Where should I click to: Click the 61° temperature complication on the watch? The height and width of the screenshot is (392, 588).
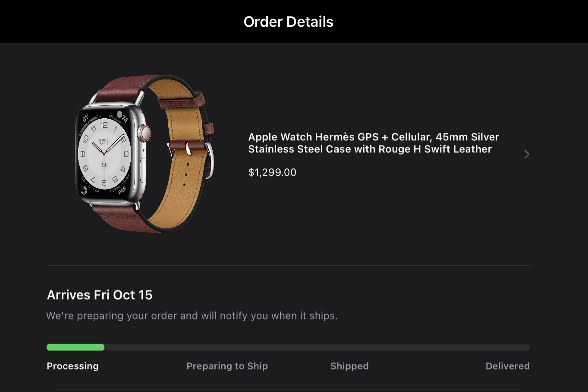click(86, 117)
